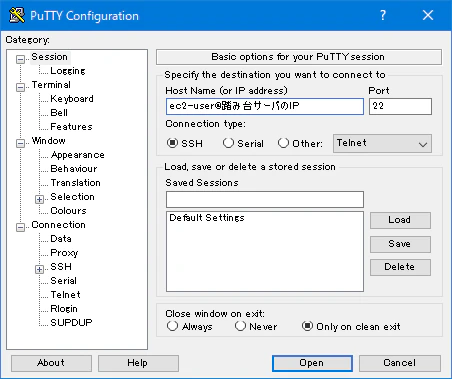The width and height of the screenshot is (452, 379).
Task: Open the Selection settings category
Action: click(x=72, y=197)
